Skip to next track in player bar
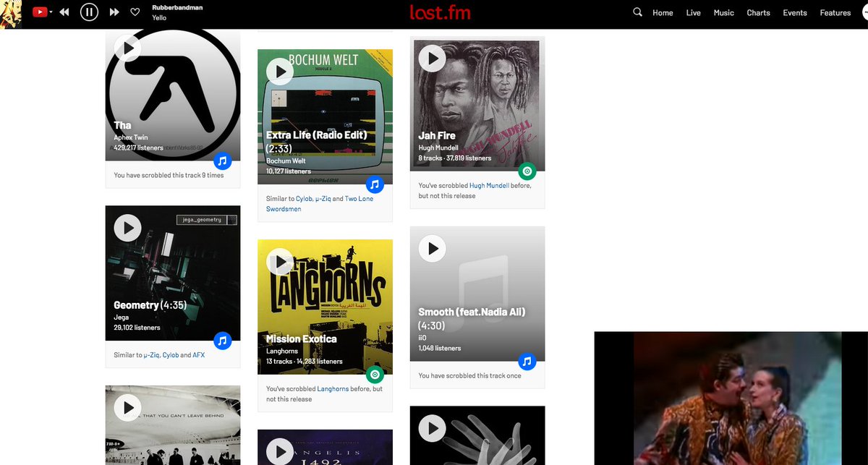The width and height of the screenshot is (868, 465). (114, 12)
